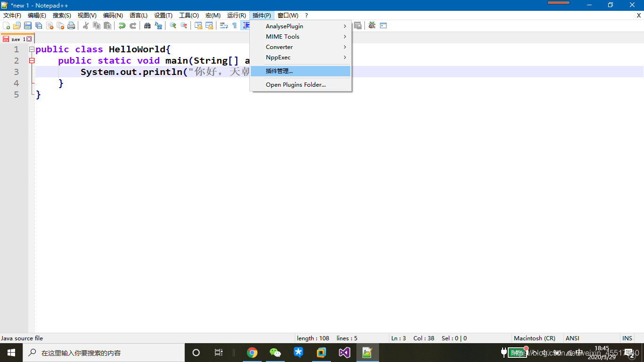
Task: Click the Windows taskbar search box
Action: tap(104, 353)
